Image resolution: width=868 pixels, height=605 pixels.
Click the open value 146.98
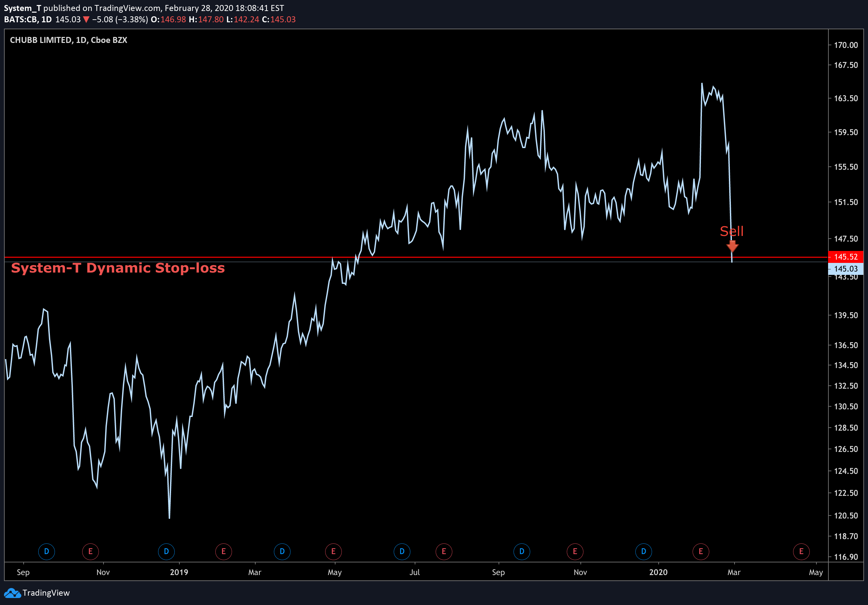coord(173,19)
